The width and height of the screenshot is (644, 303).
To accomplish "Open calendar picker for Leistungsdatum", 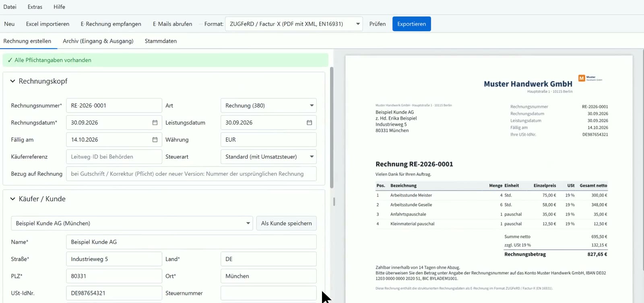I will click(x=310, y=122).
